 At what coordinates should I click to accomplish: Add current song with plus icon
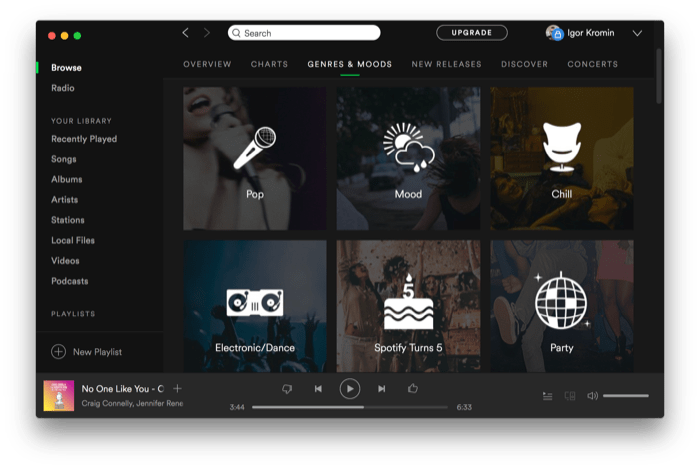coord(177,389)
